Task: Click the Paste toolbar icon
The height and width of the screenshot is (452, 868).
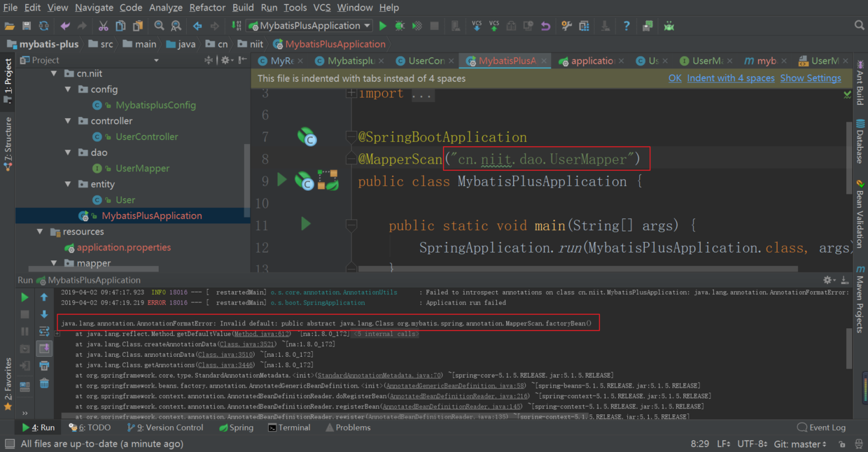Action: click(138, 26)
